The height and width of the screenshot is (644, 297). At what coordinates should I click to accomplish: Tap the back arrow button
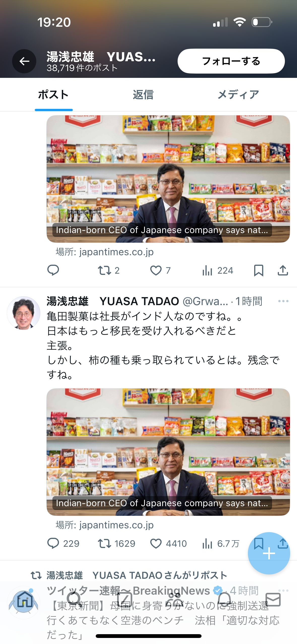pyautogui.click(x=24, y=61)
